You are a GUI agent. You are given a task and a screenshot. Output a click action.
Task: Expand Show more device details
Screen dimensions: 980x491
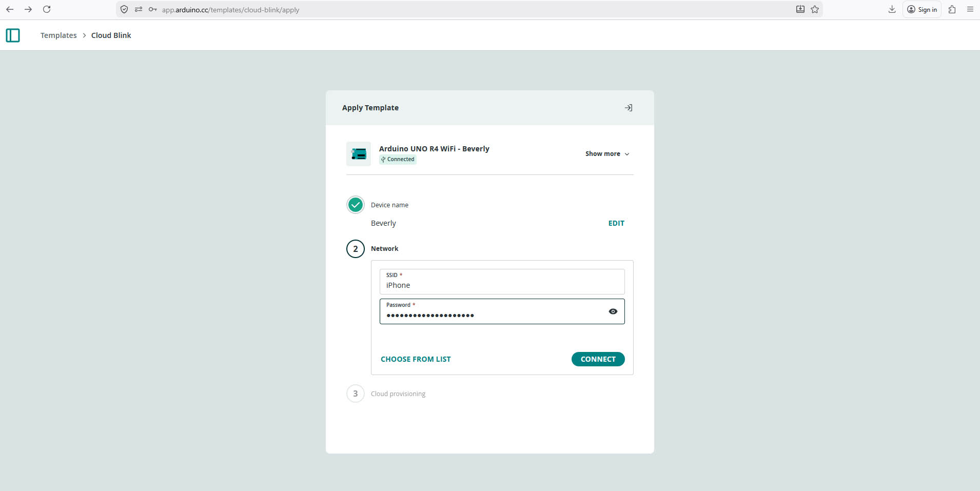pyautogui.click(x=607, y=154)
